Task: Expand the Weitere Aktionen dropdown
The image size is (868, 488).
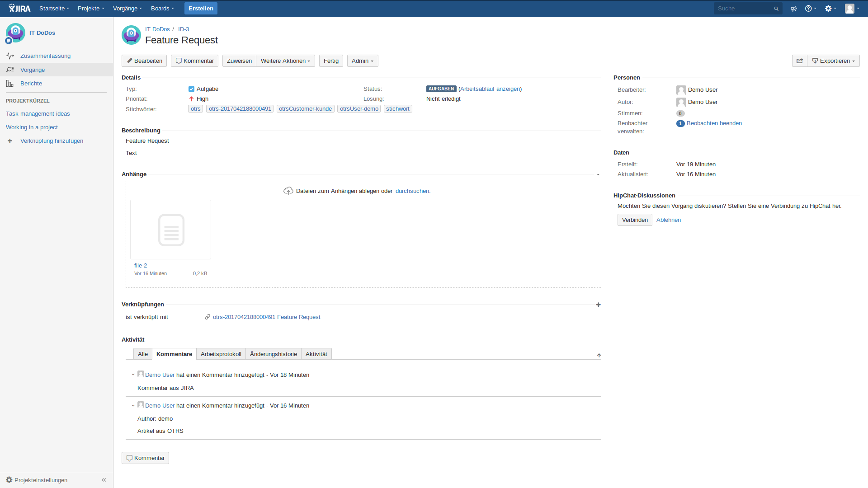Action: pyautogui.click(x=285, y=61)
